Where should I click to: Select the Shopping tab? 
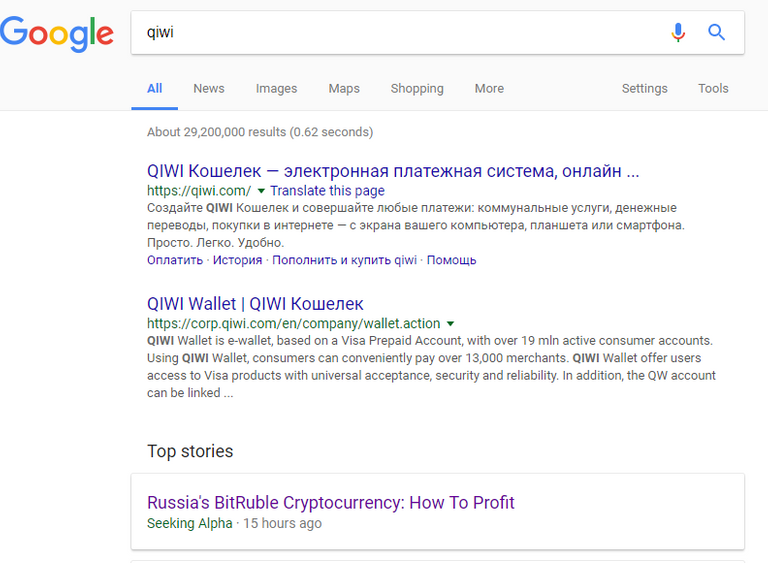tap(417, 88)
